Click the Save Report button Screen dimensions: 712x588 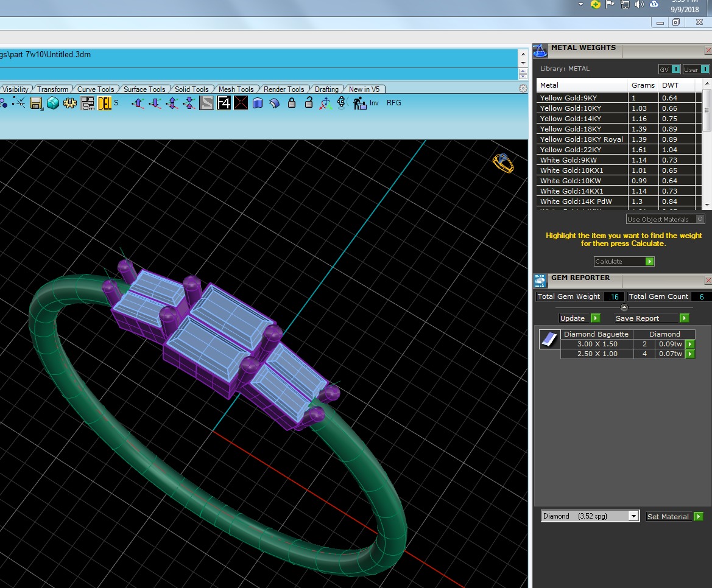[x=652, y=318]
